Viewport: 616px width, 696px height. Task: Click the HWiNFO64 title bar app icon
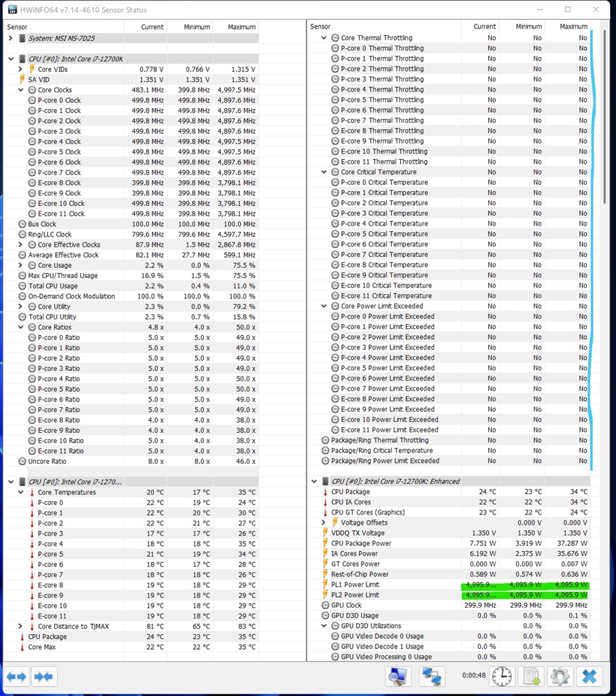pyautogui.click(x=12, y=10)
